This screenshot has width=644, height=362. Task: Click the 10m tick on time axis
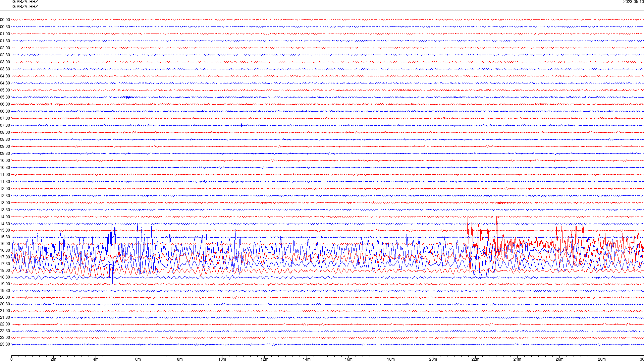point(222,359)
